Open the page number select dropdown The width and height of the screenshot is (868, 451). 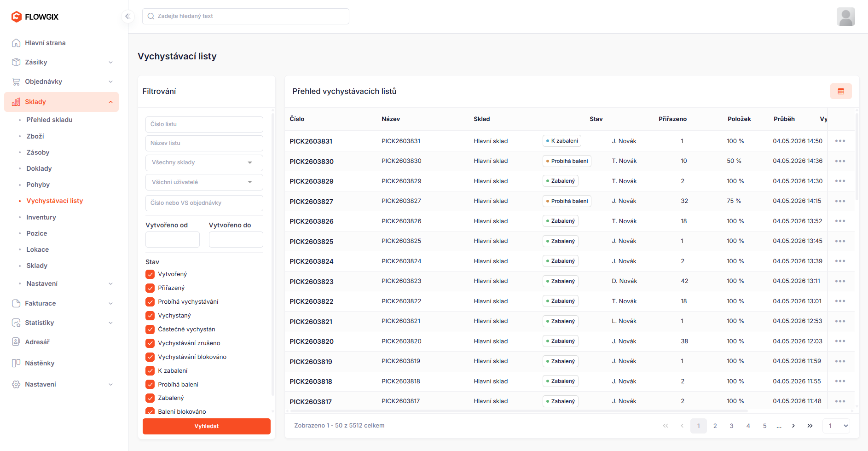836,426
